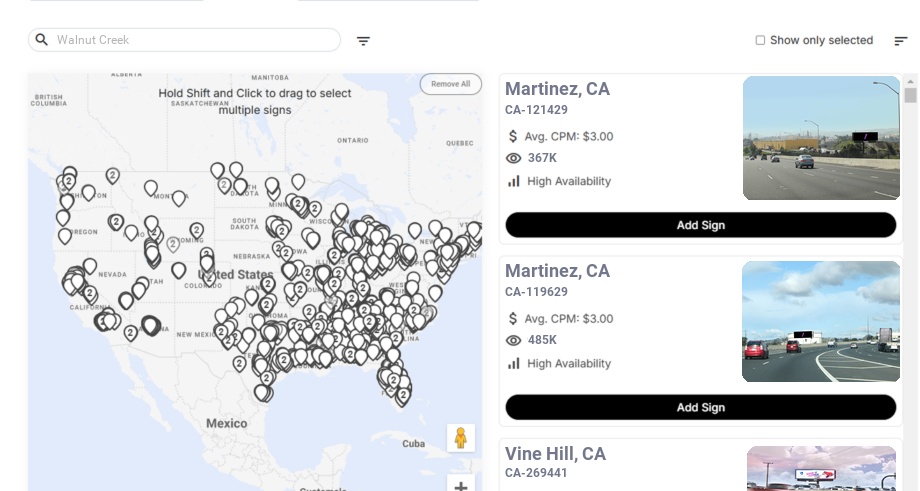
Task: Enable the Show only selected checkbox
Action: (760, 41)
